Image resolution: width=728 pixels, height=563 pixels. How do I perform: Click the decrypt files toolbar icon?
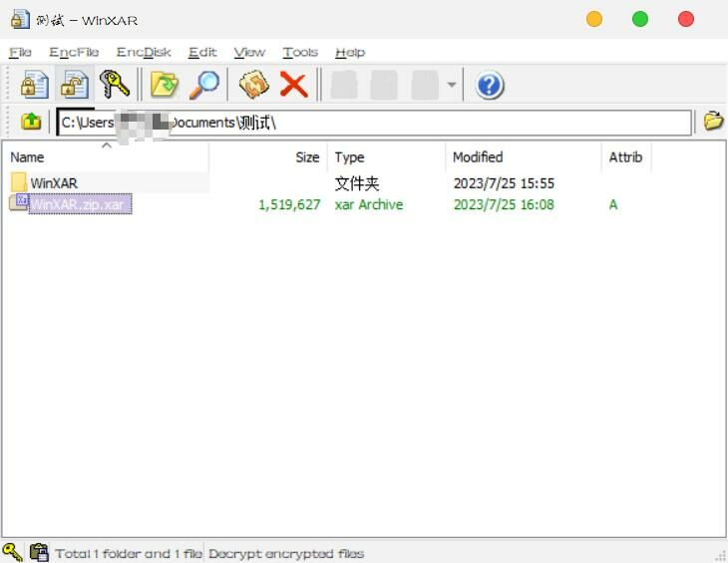pyautogui.click(x=75, y=85)
